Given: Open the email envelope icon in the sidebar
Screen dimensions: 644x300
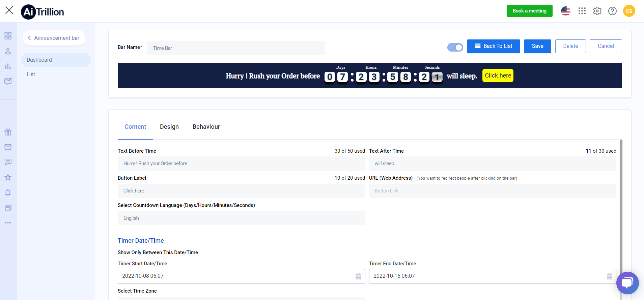Looking at the screenshot, I should pos(8,147).
